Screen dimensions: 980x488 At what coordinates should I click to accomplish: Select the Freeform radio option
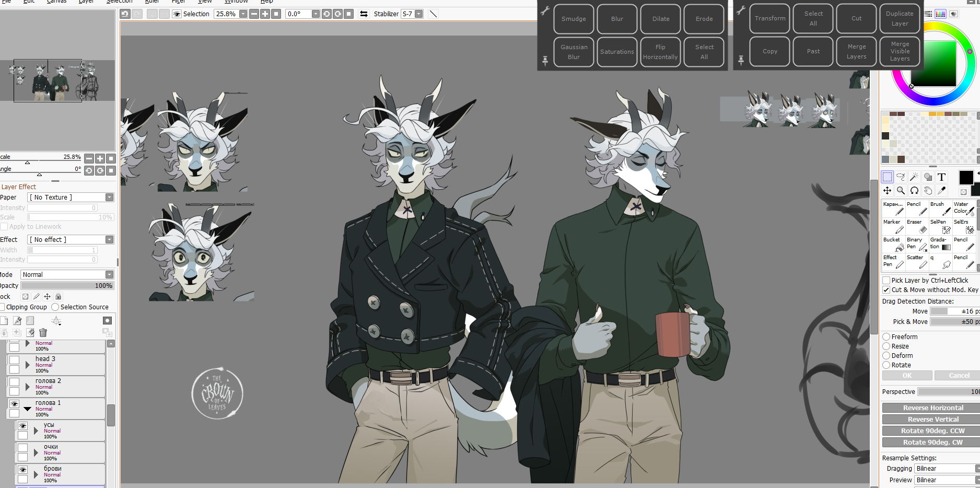point(886,337)
